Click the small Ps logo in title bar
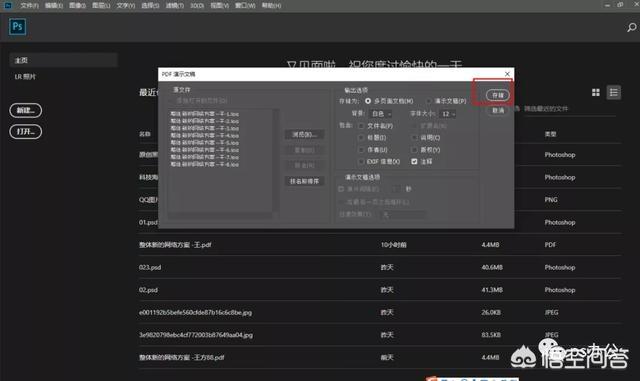Viewport: 640px width, 381px height. [x=7, y=5]
